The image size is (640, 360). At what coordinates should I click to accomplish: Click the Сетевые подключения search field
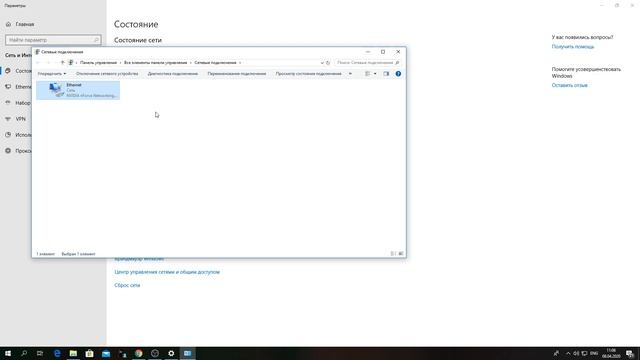(367, 63)
